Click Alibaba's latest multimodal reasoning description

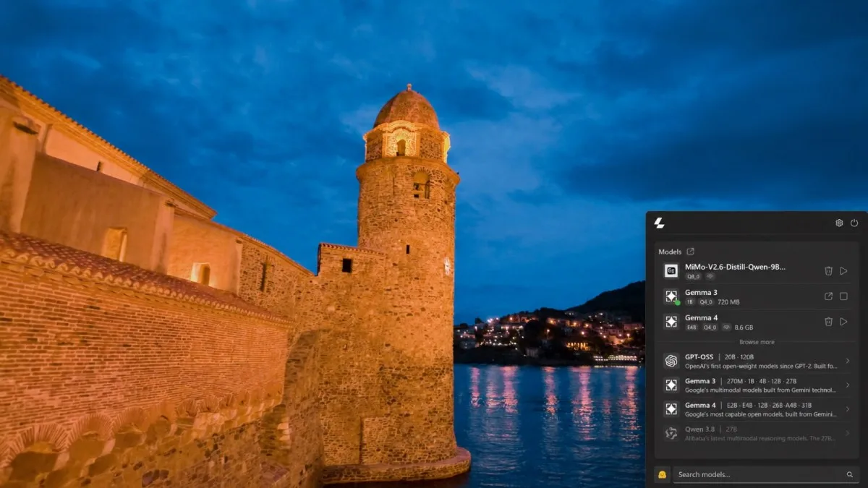click(761, 437)
